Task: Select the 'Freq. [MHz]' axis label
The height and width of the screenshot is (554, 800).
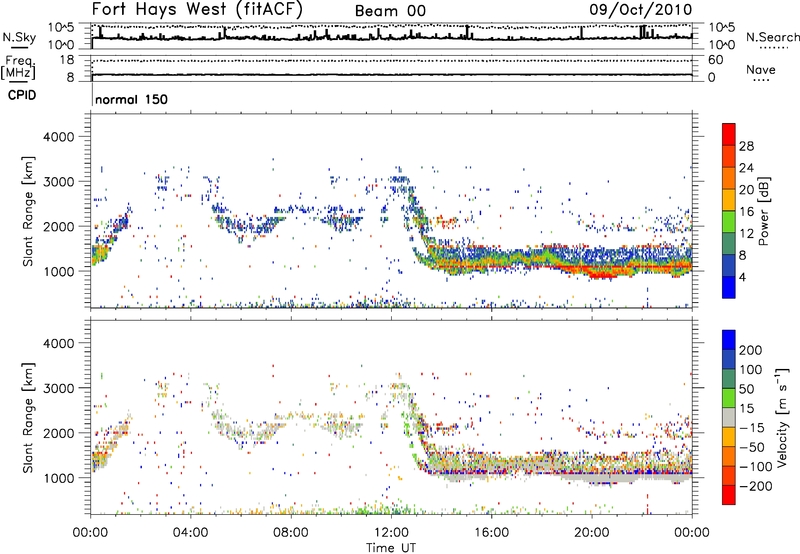Action: (18, 67)
